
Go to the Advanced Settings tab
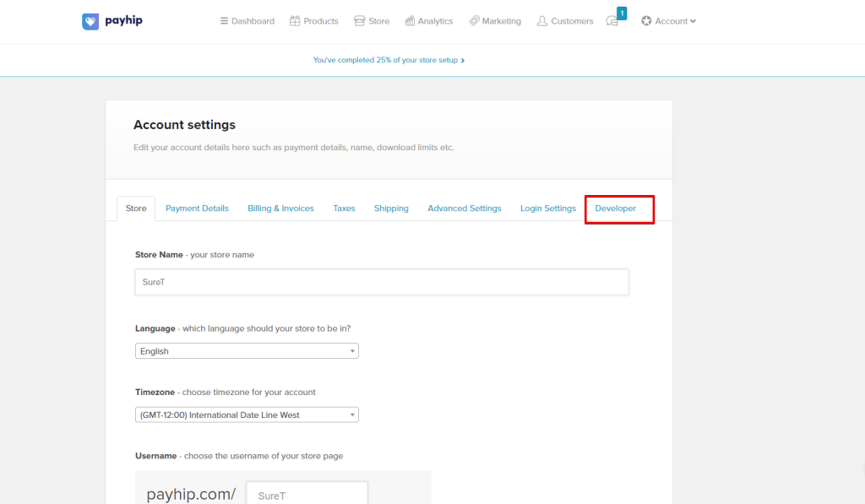pyautogui.click(x=464, y=209)
